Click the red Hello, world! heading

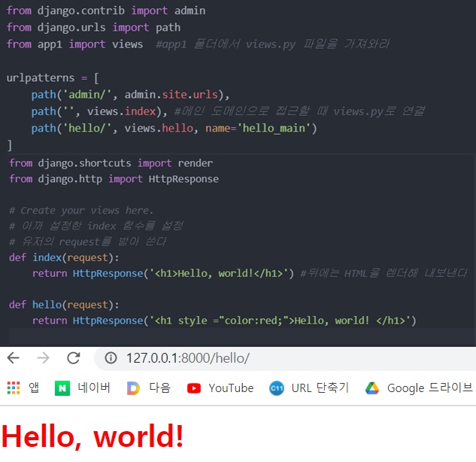(92, 436)
